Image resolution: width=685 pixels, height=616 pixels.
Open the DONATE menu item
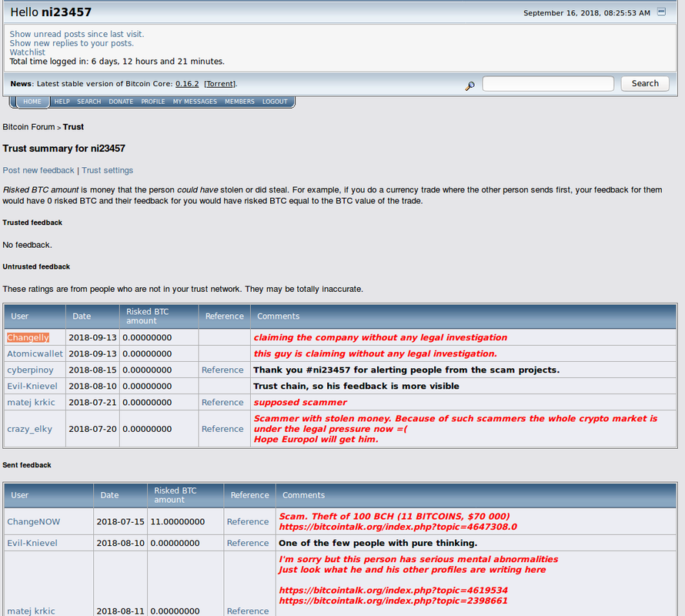[121, 102]
